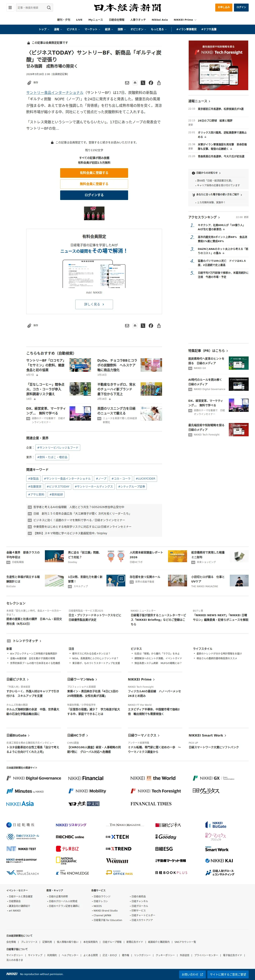The image size is (255, 980).
Task: Click the white 無料会員に登録する button
Action: [94, 184]
